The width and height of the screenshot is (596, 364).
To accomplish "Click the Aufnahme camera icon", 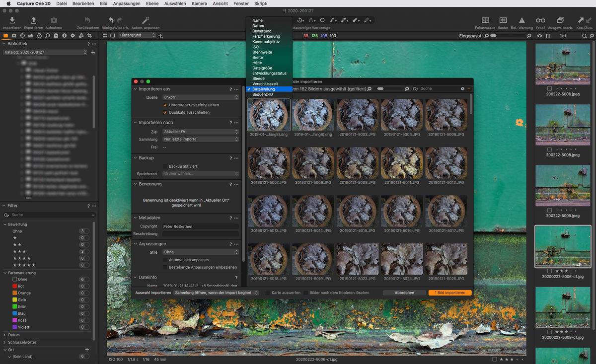I will [54, 20].
